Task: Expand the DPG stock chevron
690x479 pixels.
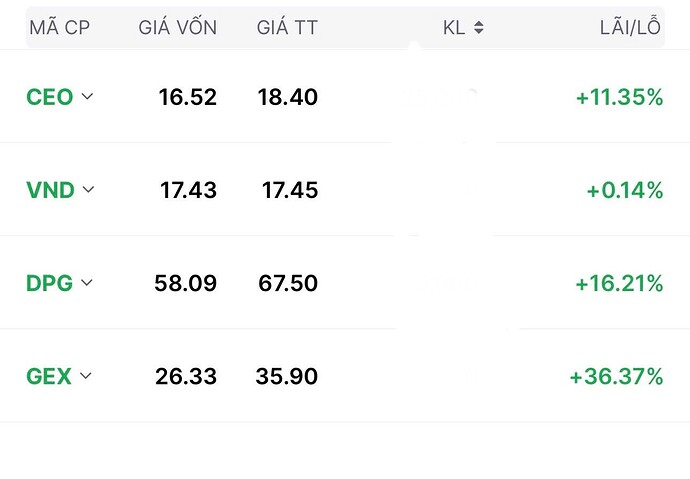Action: click(x=86, y=283)
